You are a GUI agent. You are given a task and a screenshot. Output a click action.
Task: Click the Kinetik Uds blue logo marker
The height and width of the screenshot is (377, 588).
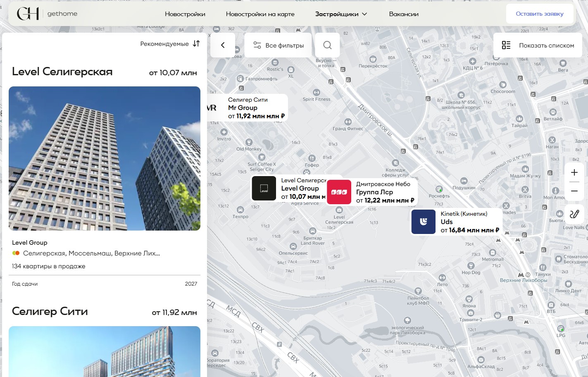tap(424, 222)
